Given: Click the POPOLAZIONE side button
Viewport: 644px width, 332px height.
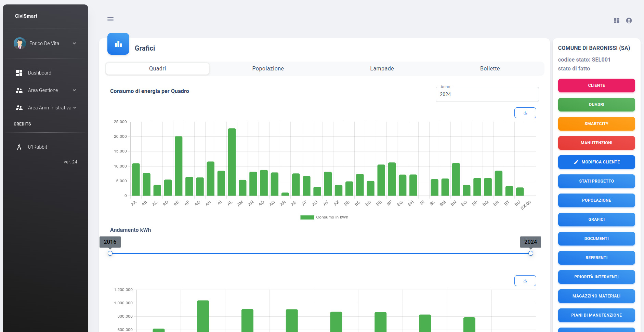Looking at the screenshot, I should (x=596, y=200).
